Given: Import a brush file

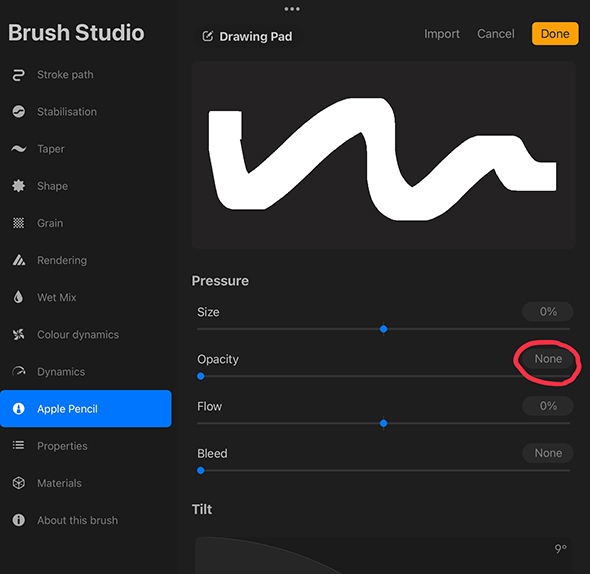Looking at the screenshot, I should pyautogui.click(x=442, y=34).
